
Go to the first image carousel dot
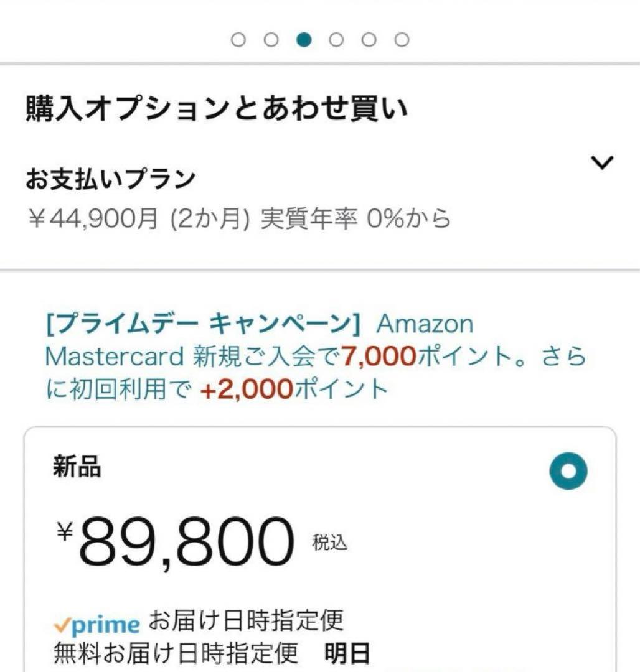238,40
